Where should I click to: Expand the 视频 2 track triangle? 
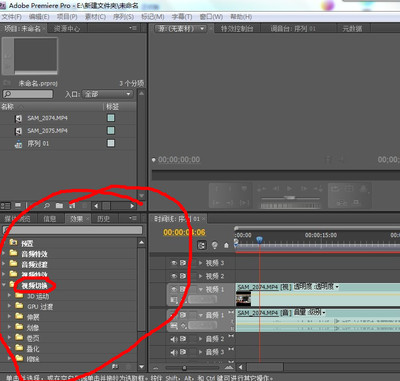pos(201,276)
